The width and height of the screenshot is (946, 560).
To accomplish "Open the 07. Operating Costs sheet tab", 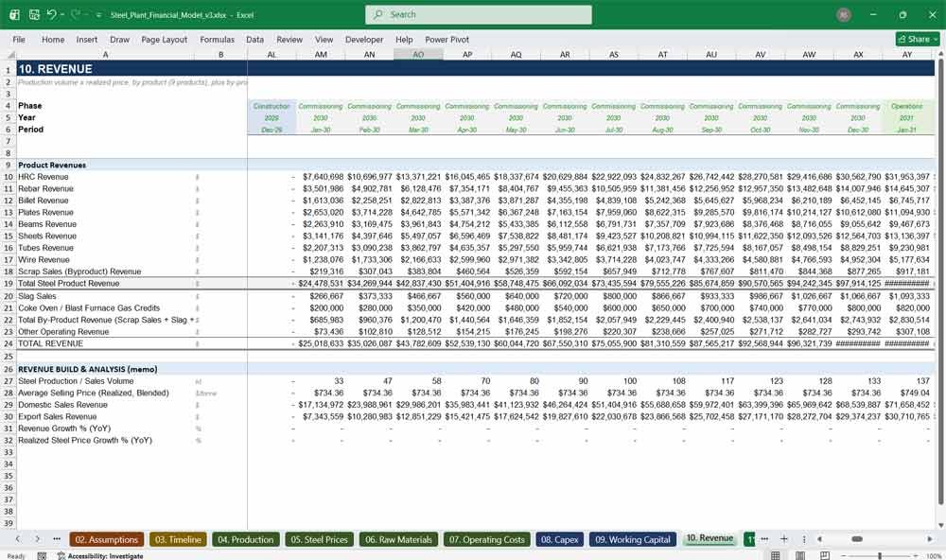I will tap(487, 539).
